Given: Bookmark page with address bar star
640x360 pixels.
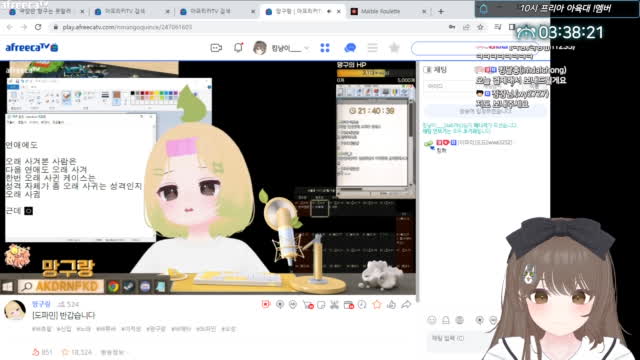Looking at the screenshot, I should [480, 27].
